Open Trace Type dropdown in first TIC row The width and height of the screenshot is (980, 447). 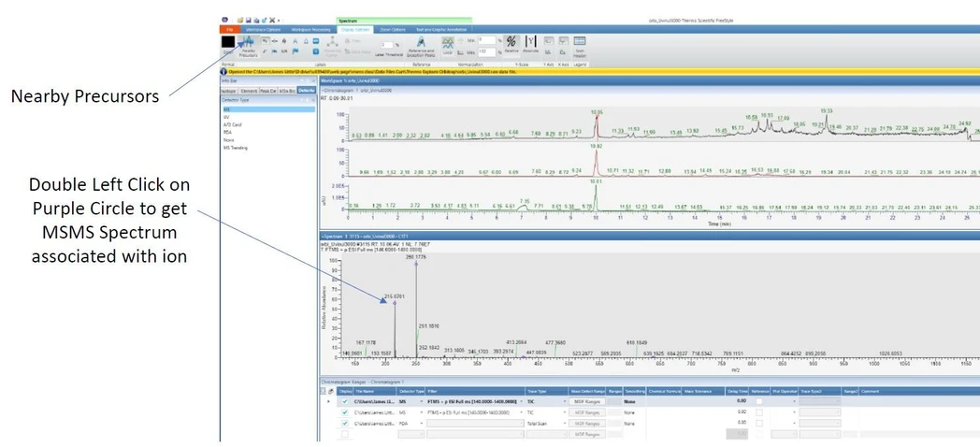click(x=565, y=401)
